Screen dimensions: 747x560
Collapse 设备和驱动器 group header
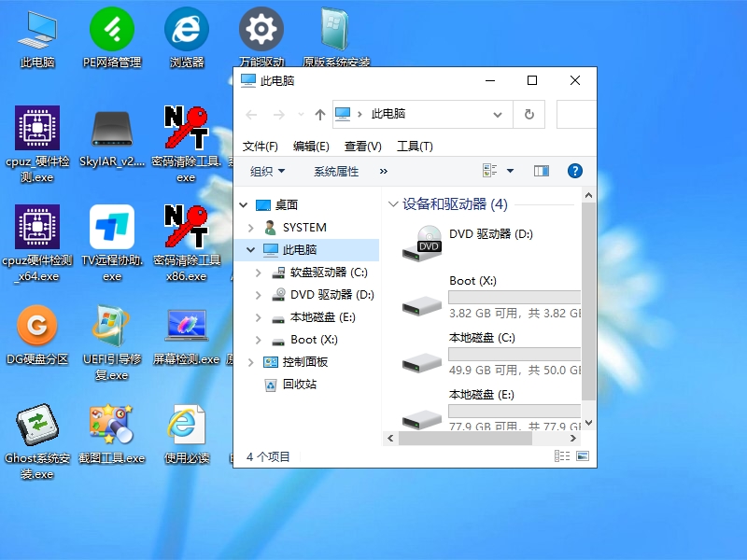[x=393, y=204]
